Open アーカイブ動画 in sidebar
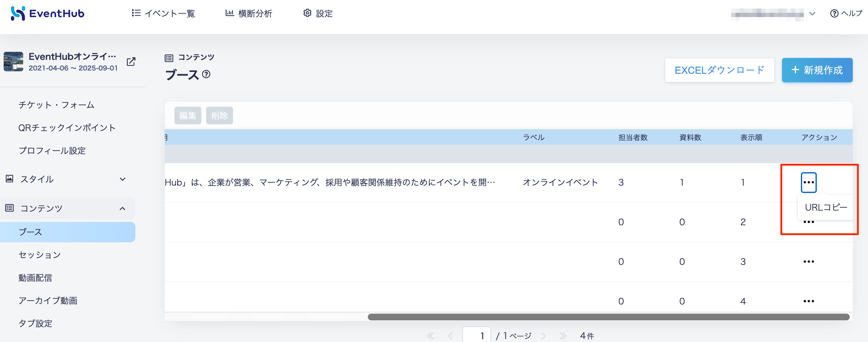 tap(48, 301)
